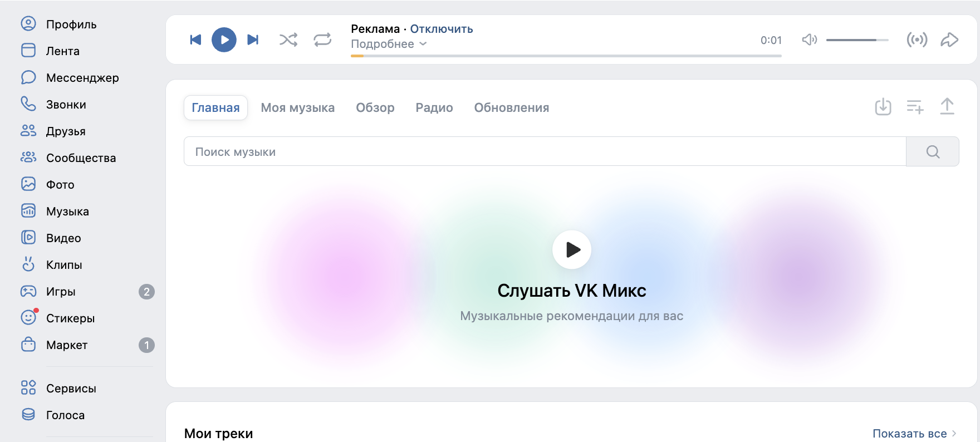
Task: Open the Маркет bag icon
Action: (x=28, y=344)
